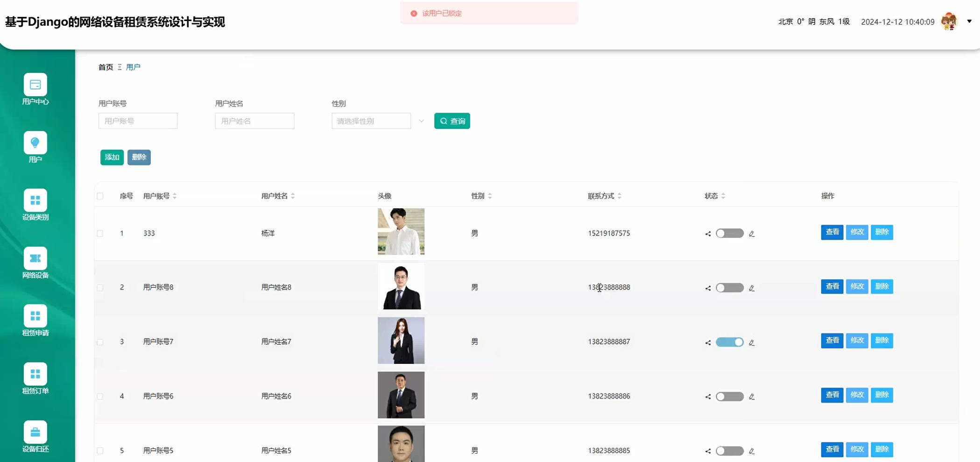Click share icon in row 用户账号8
980x462 pixels.
coord(708,288)
